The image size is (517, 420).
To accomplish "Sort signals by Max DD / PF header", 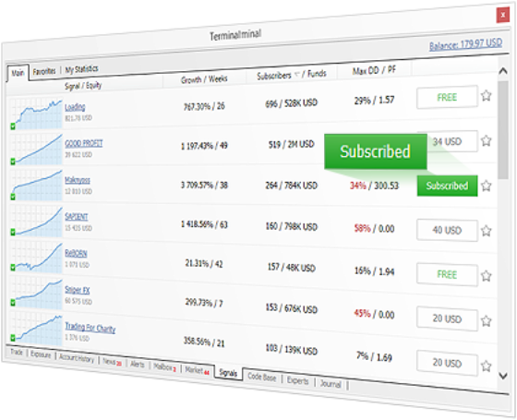I will coord(374,70).
